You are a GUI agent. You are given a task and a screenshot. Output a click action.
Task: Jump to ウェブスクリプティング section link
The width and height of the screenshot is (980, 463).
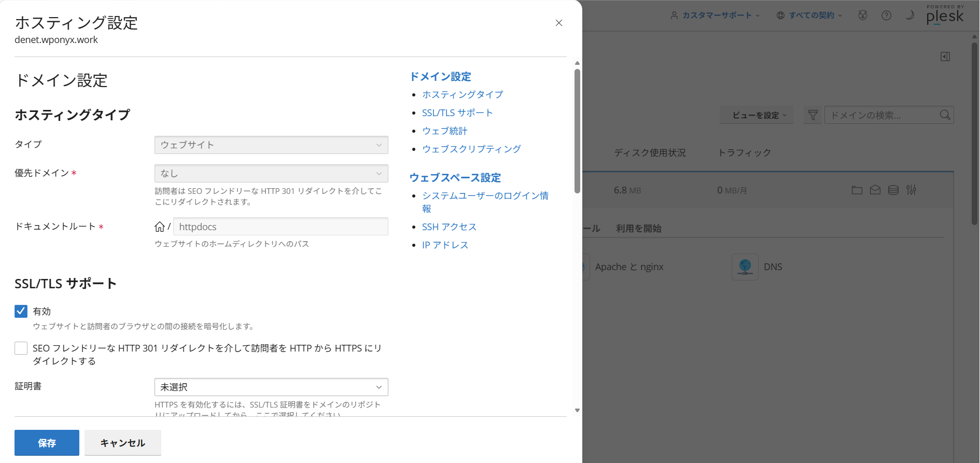(471, 149)
